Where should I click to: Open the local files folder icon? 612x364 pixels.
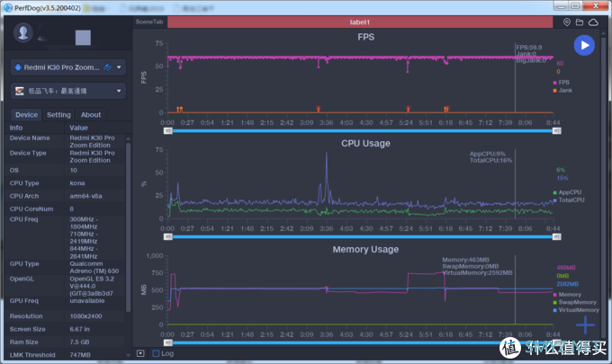point(580,22)
